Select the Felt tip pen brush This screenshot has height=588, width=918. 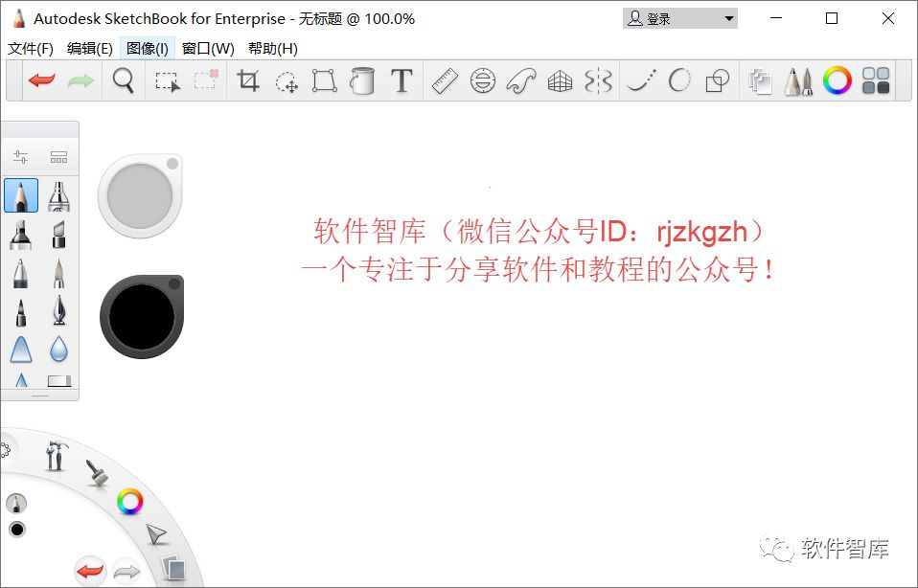pos(20,312)
